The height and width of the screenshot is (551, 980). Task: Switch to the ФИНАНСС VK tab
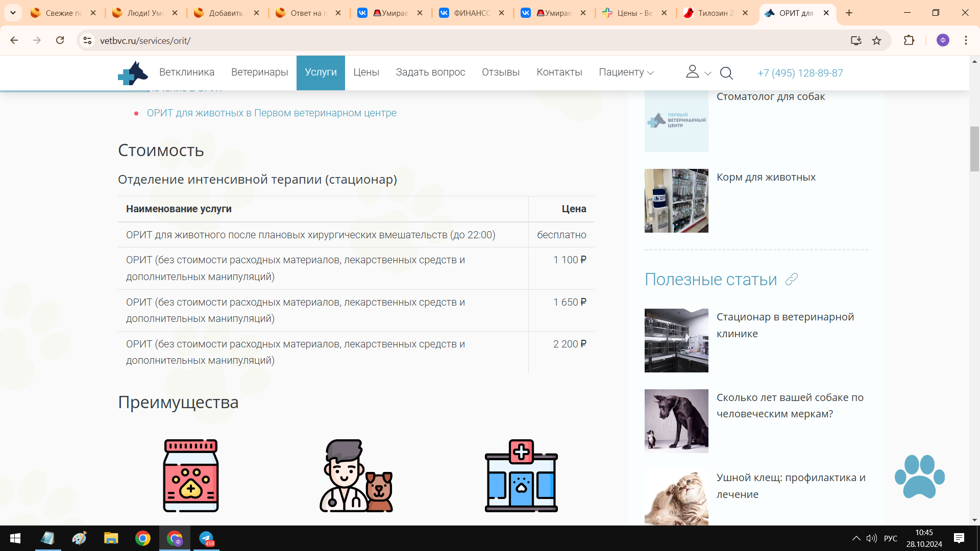(x=472, y=13)
